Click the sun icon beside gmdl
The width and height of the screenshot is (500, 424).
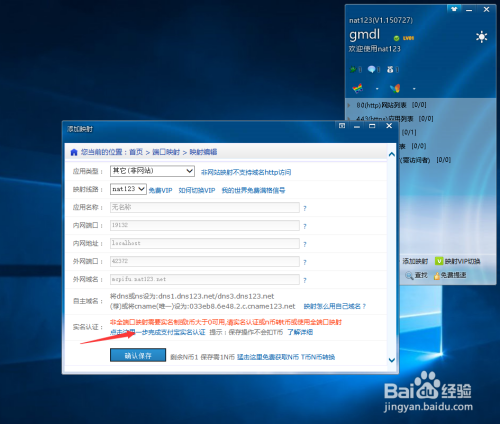pyautogui.click(x=482, y=36)
